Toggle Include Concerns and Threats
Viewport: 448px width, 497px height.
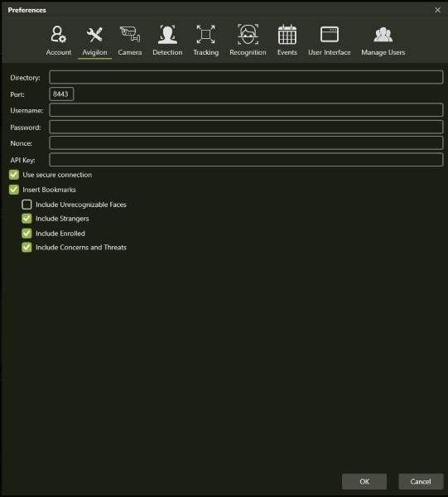(x=26, y=247)
